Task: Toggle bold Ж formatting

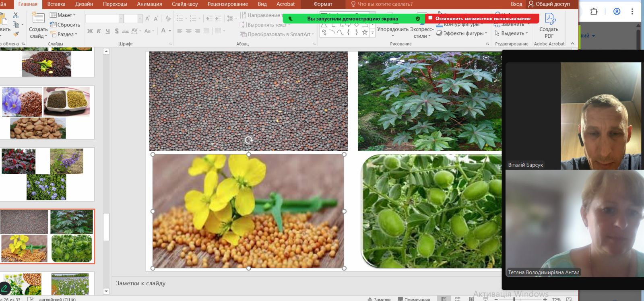Action: tap(90, 31)
